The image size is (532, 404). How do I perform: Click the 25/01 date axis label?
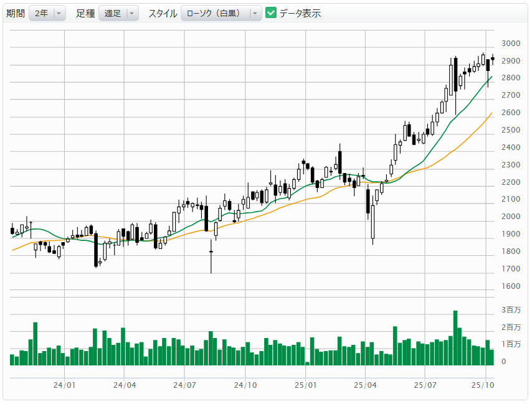pyautogui.click(x=305, y=385)
